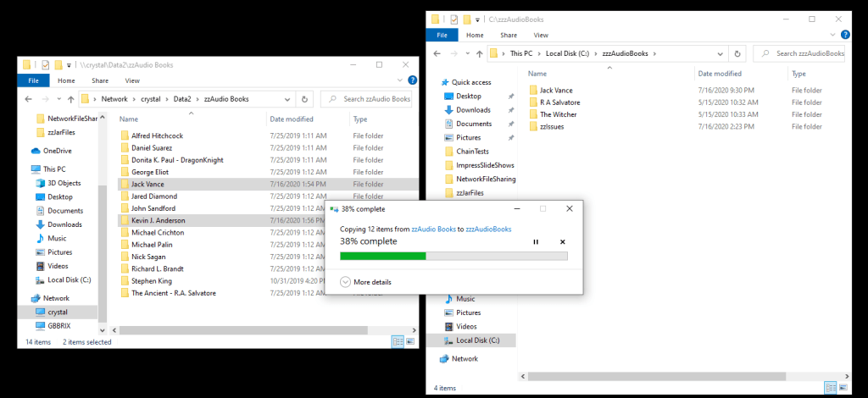This screenshot has height=398, width=868.
Task: Go up one level in the zzAudio Books window
Action: coord(70,99)
